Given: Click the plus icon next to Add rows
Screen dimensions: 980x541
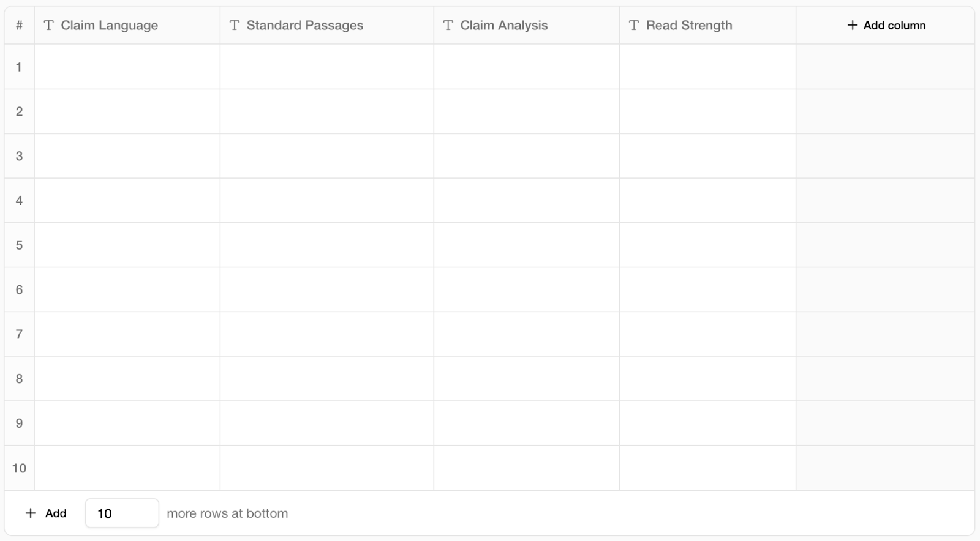Looking at the screenshot, I should 31,513.
